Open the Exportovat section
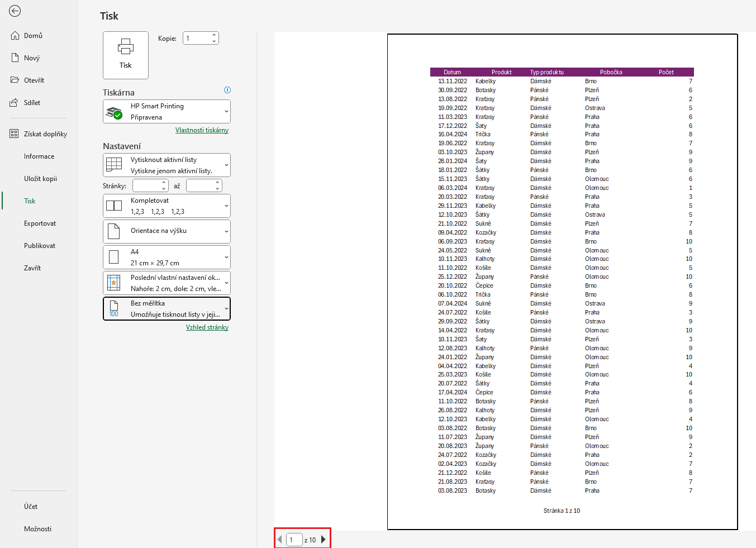The image size is (756, 548). point(40,223)
